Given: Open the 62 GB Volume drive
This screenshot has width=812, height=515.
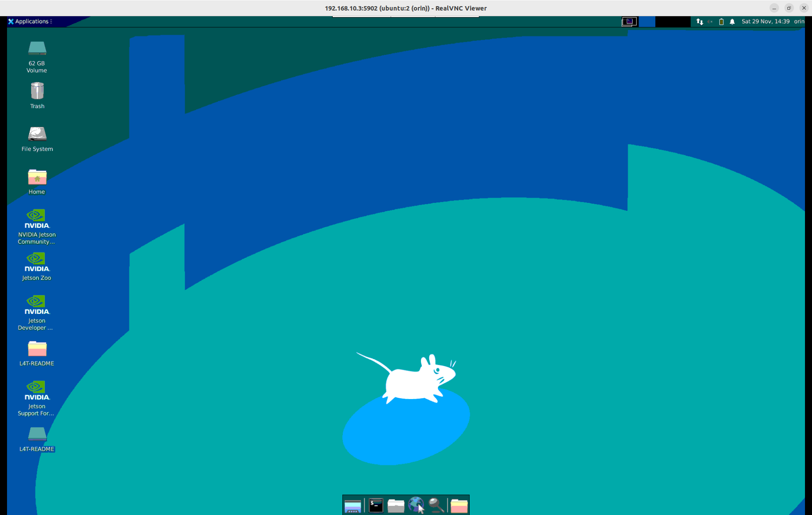Looking at the screenshot, I should 37,49.
